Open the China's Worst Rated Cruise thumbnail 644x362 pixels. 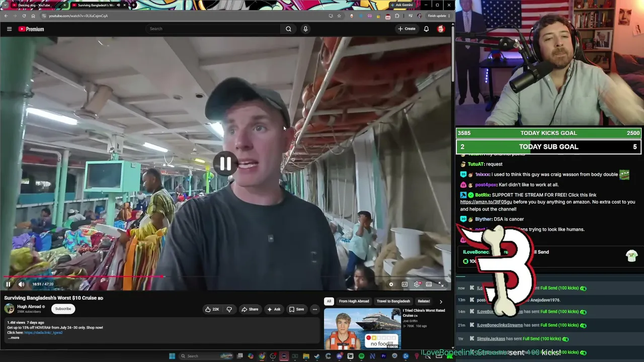[362, 328]
